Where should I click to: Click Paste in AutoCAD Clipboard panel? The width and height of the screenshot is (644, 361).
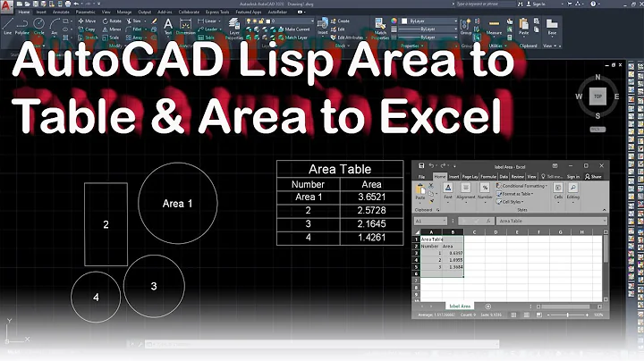(x=523, y=26)
